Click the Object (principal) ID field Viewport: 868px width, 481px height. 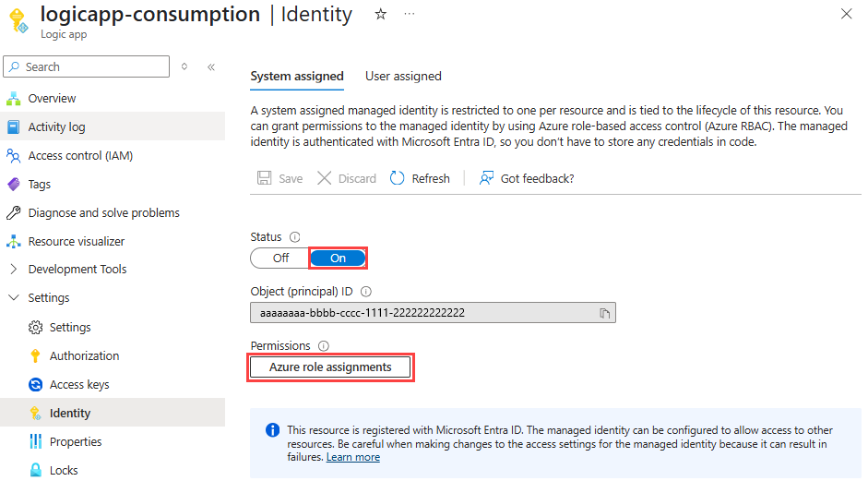(433, 313)
